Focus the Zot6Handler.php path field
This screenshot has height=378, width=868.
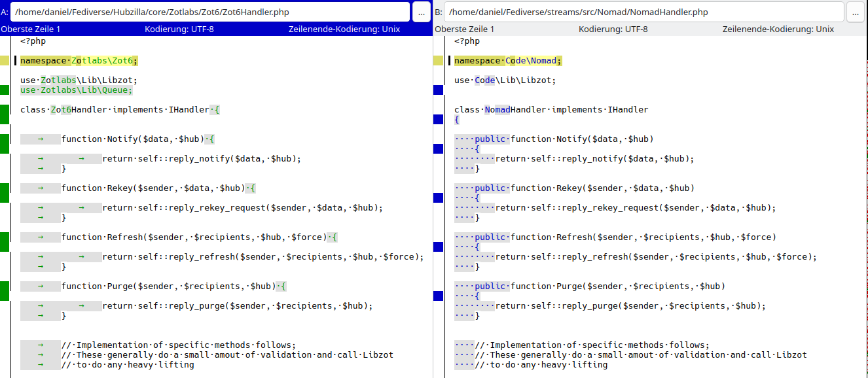pos(209,12)
